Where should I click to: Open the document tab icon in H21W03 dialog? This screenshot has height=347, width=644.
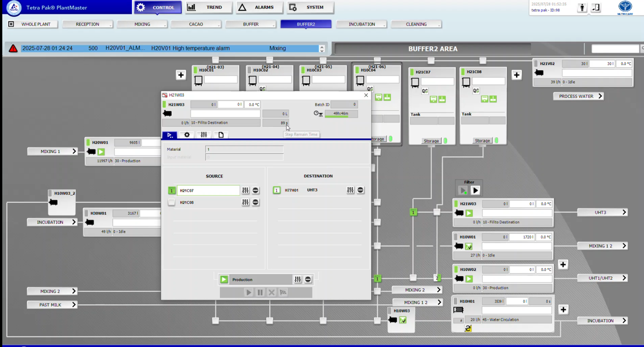(x=221, y=135)
